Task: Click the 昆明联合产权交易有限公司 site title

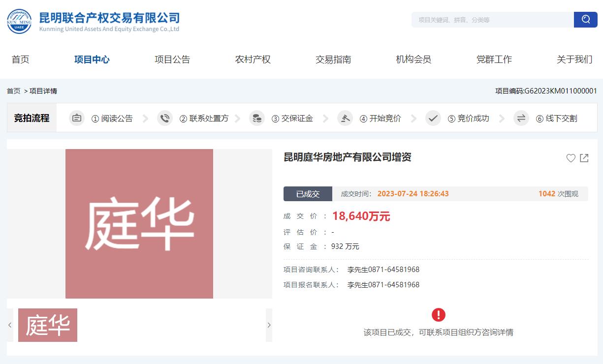Action: click(109, 18)
